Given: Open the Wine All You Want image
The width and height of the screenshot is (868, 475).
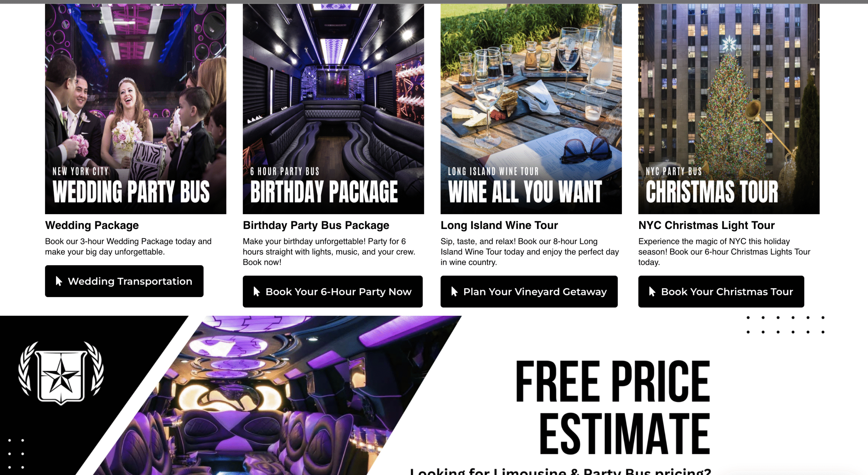Looking at the screenshot, I should (531, 109).
